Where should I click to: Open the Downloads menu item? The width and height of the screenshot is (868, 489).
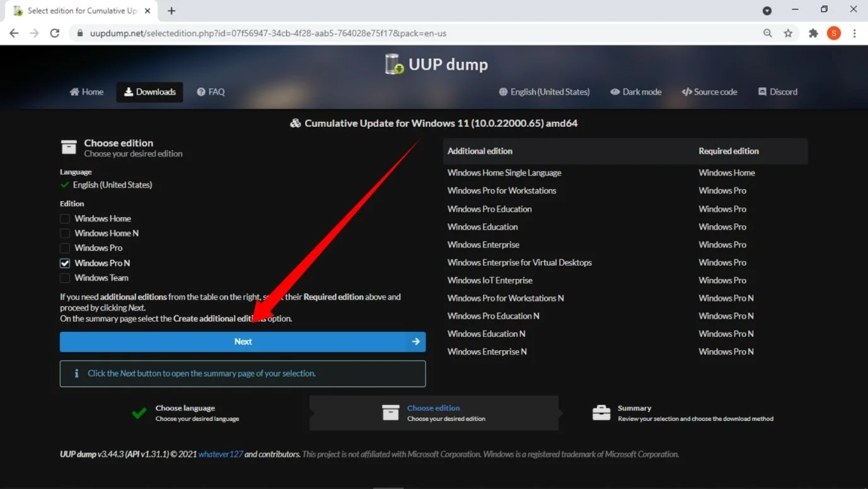pos(150,92)
